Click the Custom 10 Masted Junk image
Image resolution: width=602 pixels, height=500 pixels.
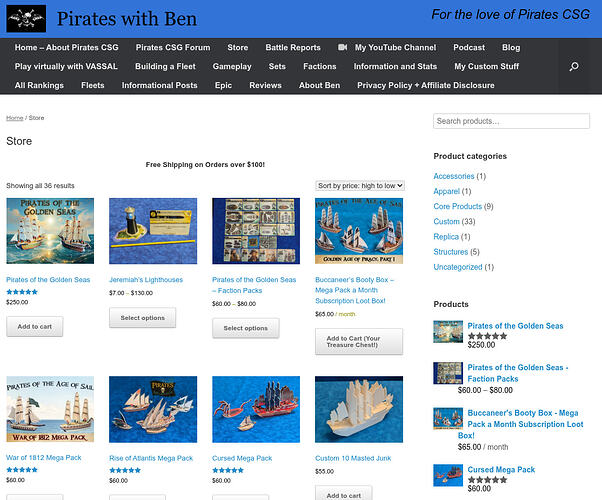(359, 410)
